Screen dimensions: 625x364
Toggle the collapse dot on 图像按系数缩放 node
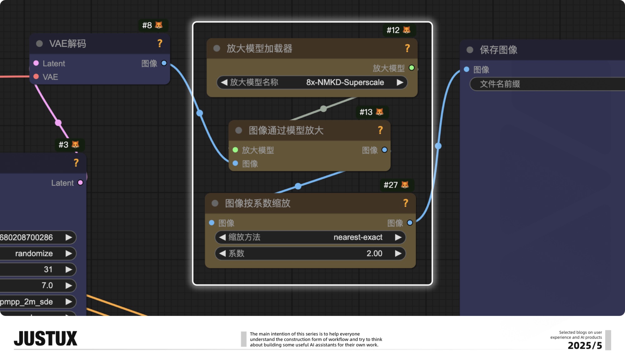pyautogui.click(x=214, y=203)
